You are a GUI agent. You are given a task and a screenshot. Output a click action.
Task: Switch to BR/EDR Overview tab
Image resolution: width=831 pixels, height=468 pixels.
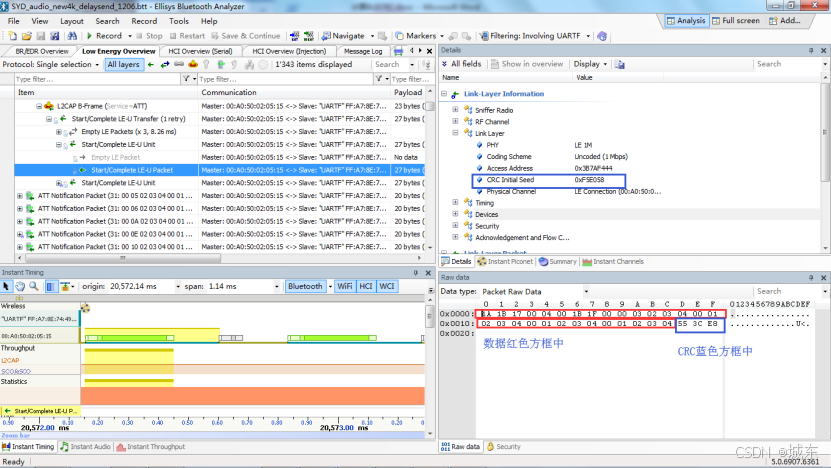[41, 51]
